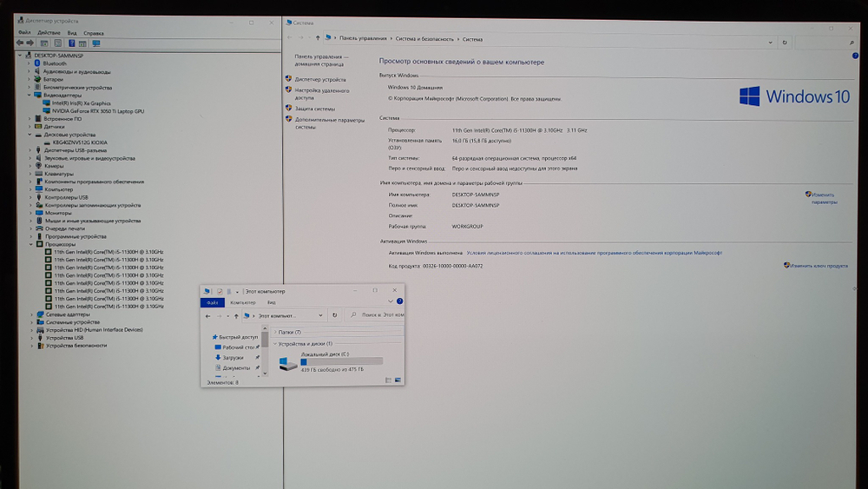Click refresh button in Этот компьютер window

click(334, 315)
